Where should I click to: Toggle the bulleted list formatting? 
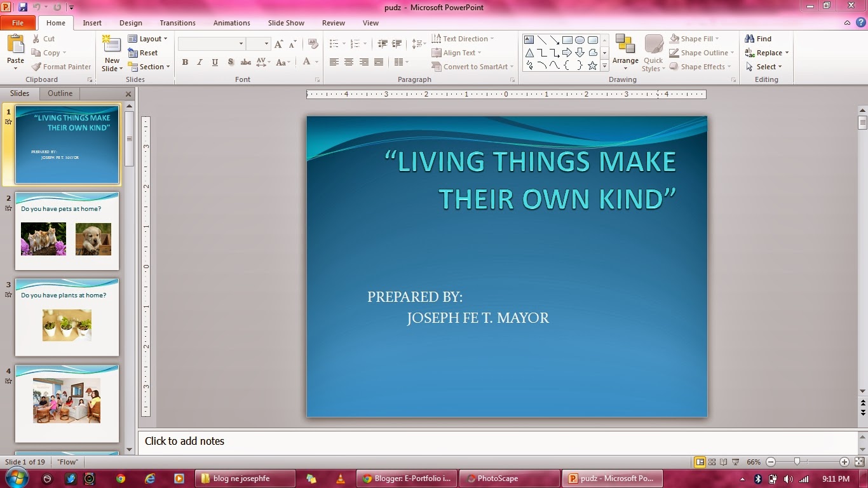coord(335,43)
